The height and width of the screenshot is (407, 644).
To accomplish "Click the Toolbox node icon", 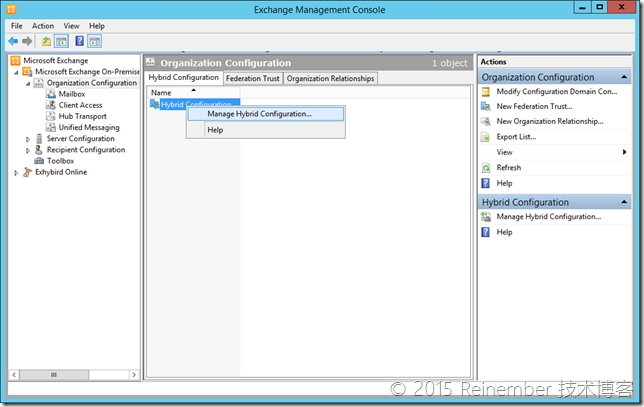I will 39,161.
